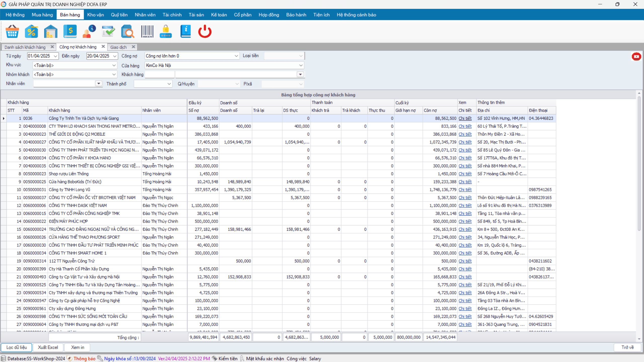Open the Kho vận menu
Image resolution: width=644 pixels, height=362 pixels.
[95, 15]
